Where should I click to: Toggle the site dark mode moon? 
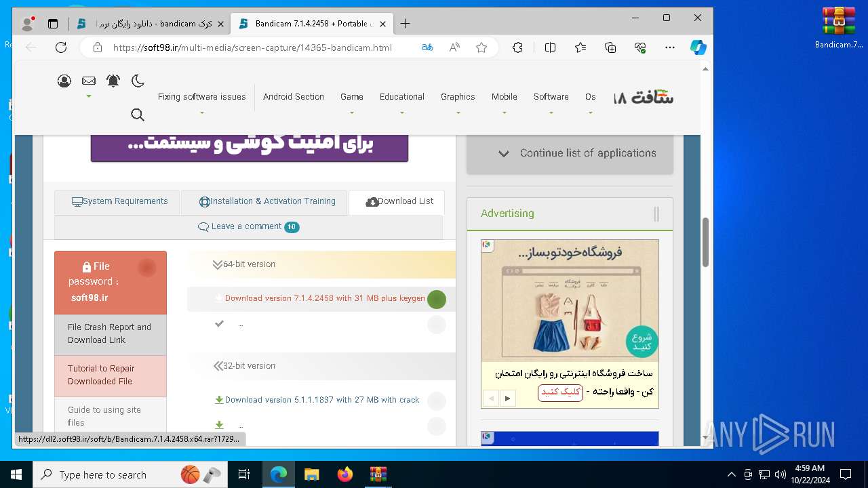click(138, 81)
